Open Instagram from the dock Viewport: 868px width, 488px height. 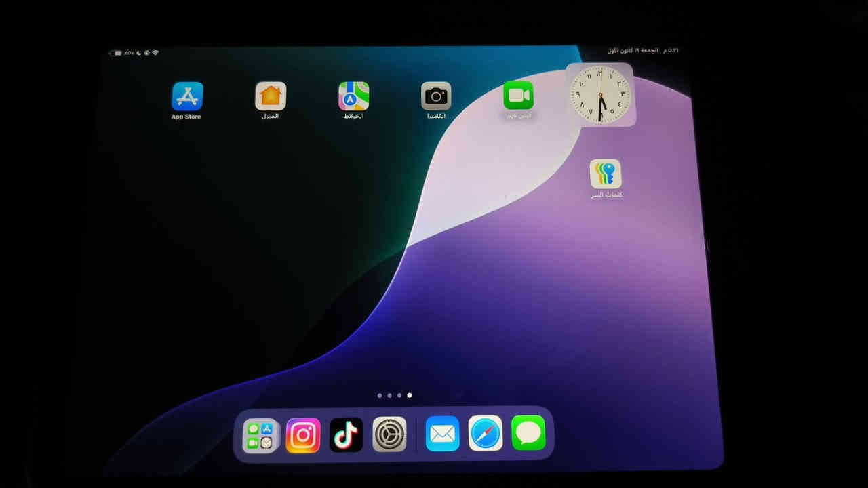pos(302,434)
